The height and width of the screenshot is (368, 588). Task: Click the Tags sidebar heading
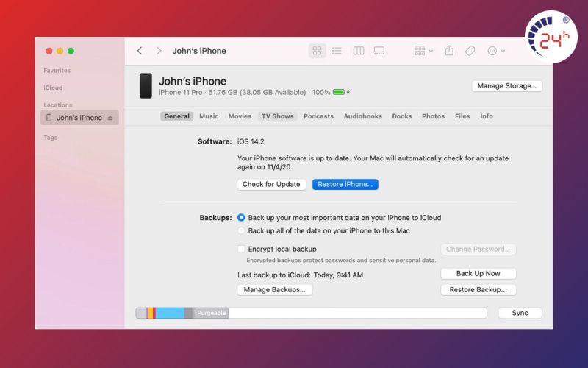50,138
